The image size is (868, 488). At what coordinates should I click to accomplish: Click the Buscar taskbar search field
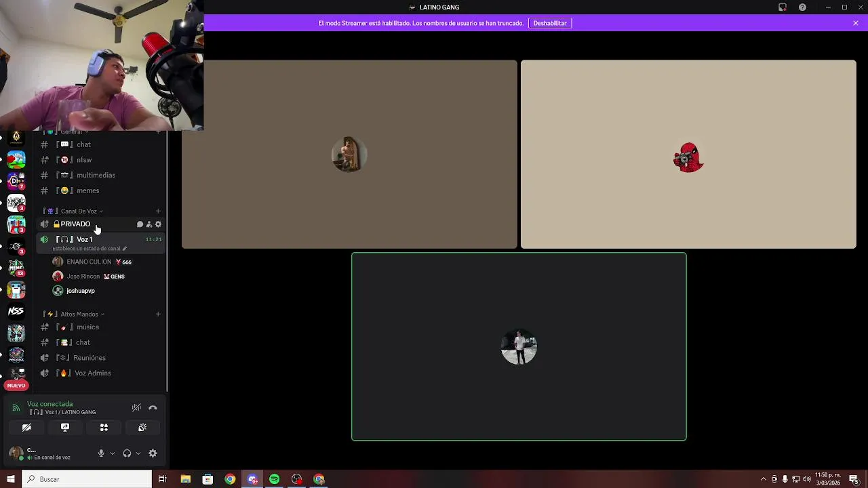pos(87,479)
